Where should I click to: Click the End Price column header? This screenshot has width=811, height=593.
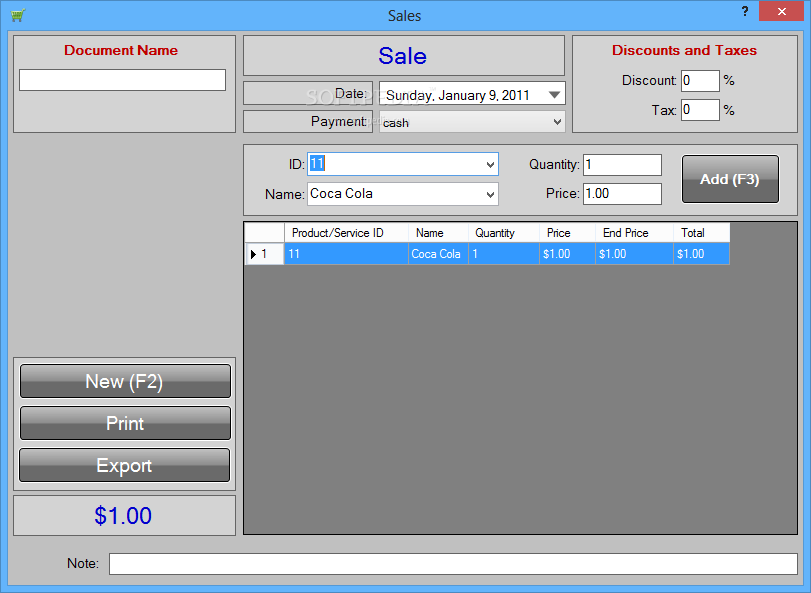(634, 233)
